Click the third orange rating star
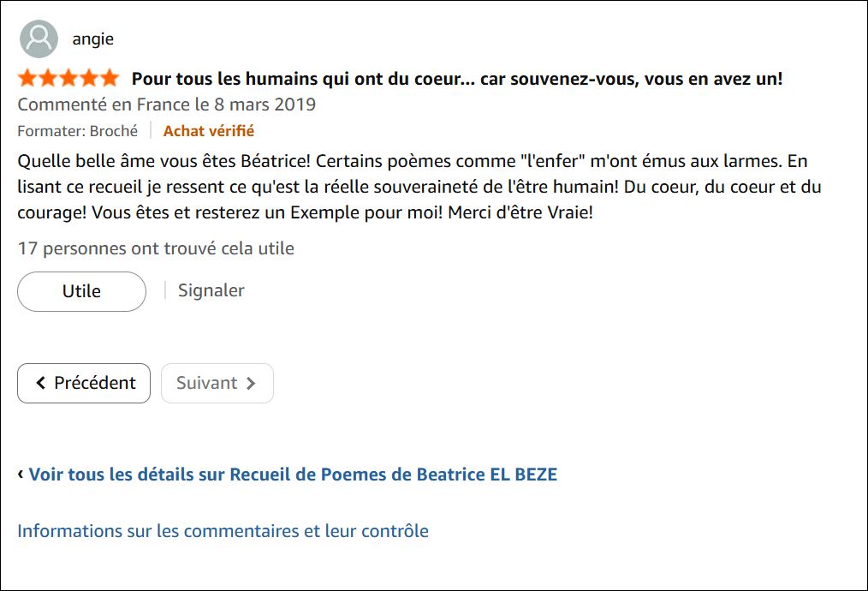Image resolution: width=868 pixels, height=591 pixels. (68, 79)
